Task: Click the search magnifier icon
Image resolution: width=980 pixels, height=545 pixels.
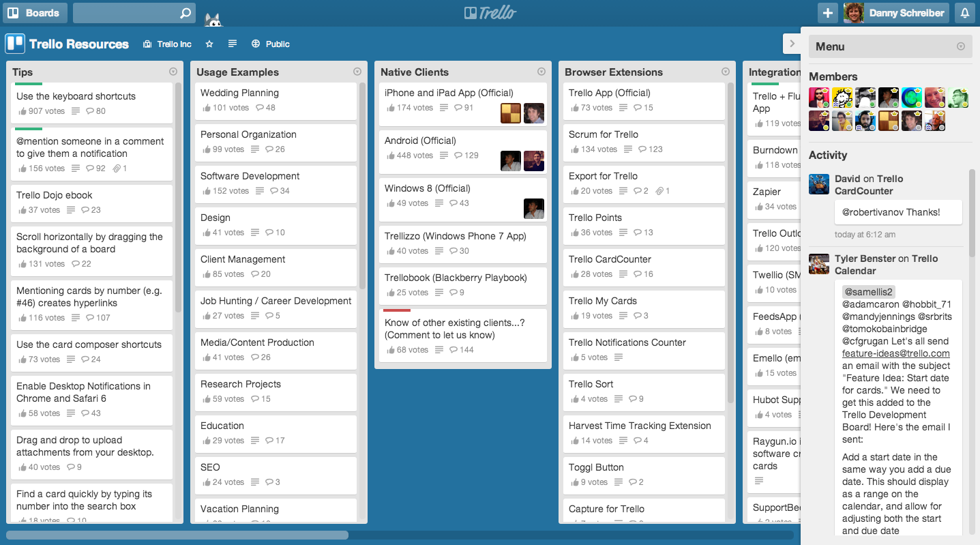Action: (185, 13)
